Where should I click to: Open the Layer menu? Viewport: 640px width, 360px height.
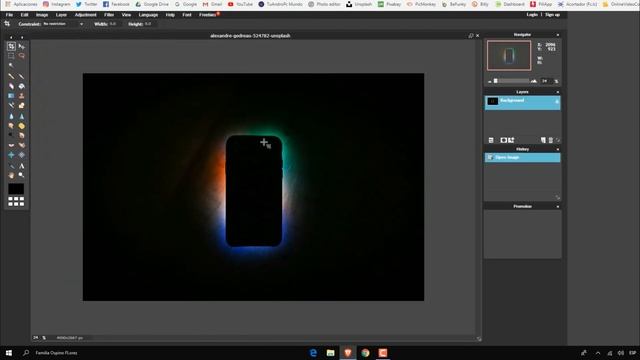click(61, 15)
